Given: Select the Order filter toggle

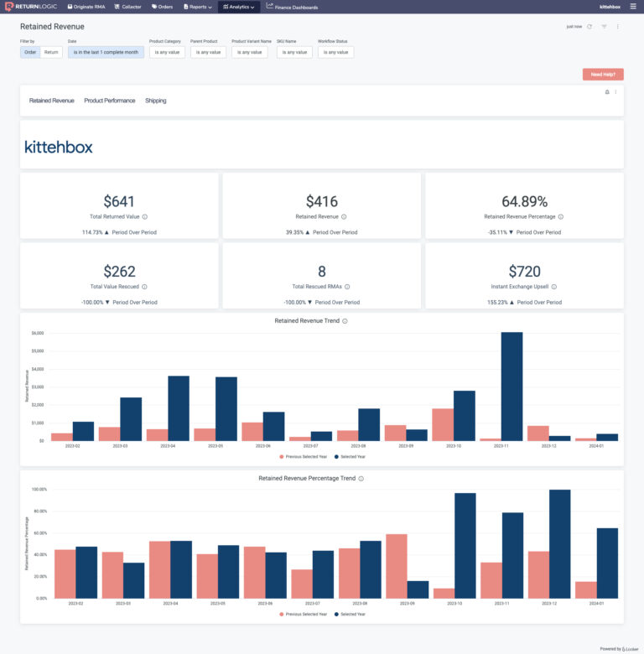Looking at the screenshot, I should (30, 52).
